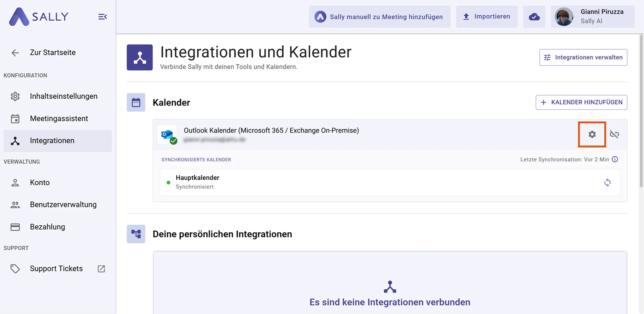The image size is (644, 314).
Task: Click the Outlook calendar logo
Action: pyautogui.click(x=167, y=135)
